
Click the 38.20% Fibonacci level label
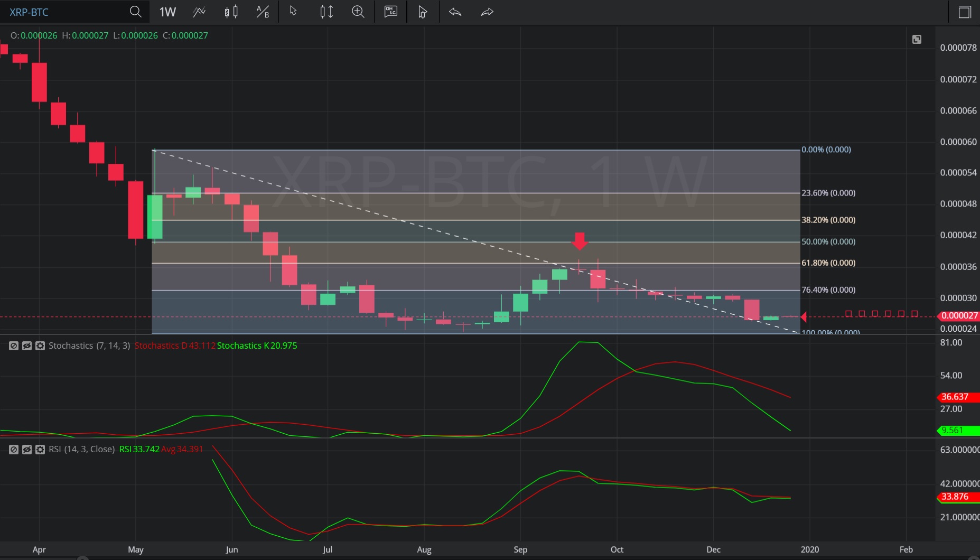[x=828, y=220]
